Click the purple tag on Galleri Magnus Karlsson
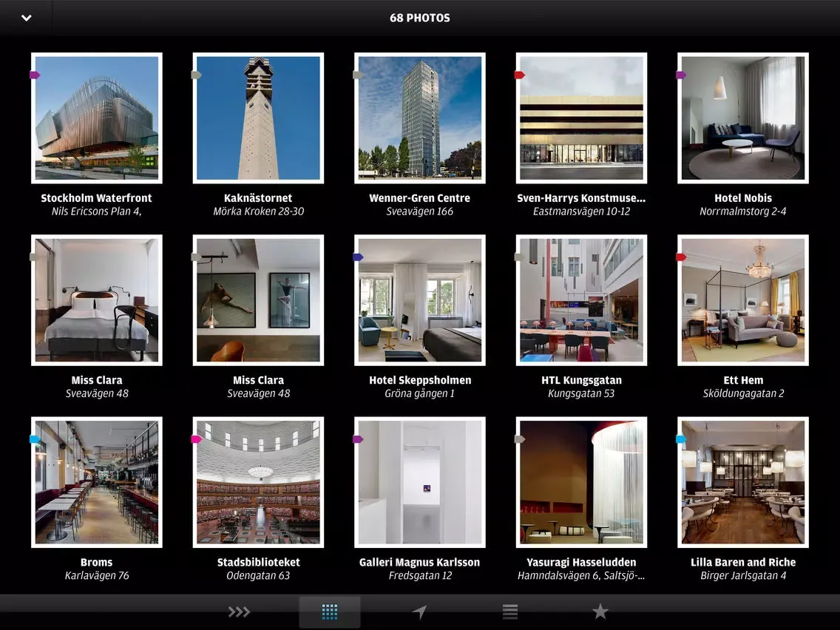 coord(358,439)
